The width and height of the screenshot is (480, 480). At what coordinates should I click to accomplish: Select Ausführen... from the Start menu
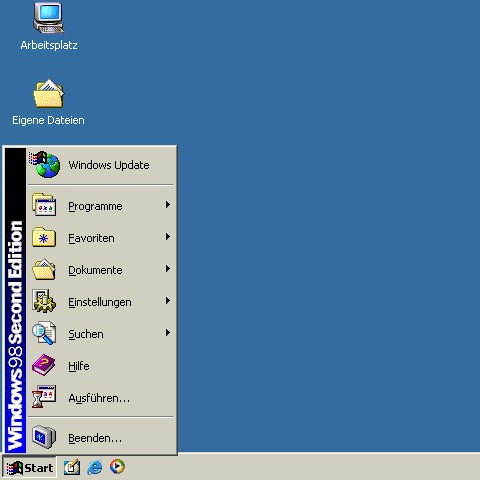coord(101,397)
